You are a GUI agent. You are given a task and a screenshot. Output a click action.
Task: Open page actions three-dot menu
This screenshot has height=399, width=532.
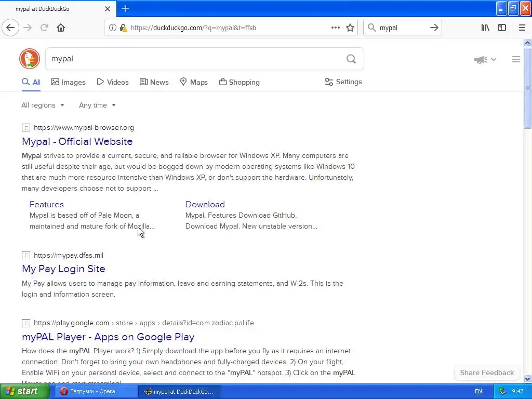click(335, 28)
